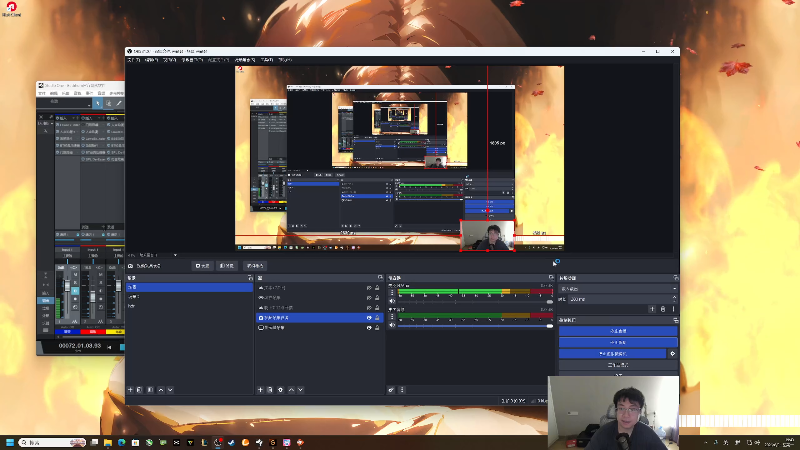This screenshot has height=450, width=800.
Task: Mute the first audio mixer channel speaker
Action: [392, 301]
